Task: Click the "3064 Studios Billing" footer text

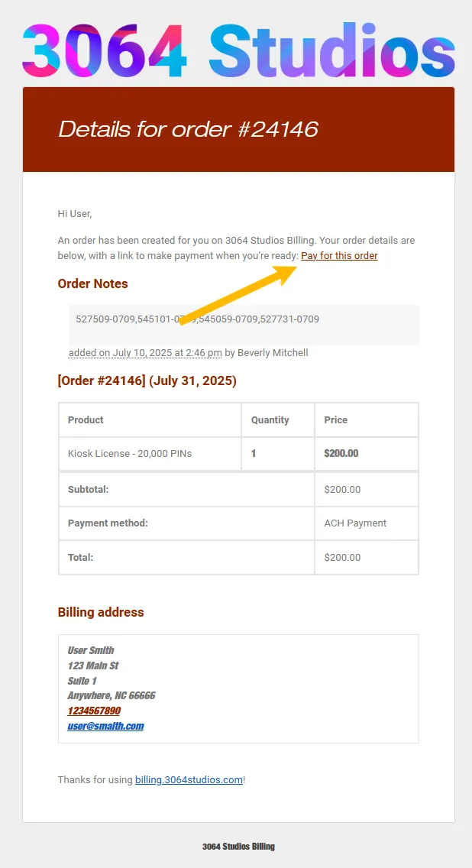Action: coord(238,847)
